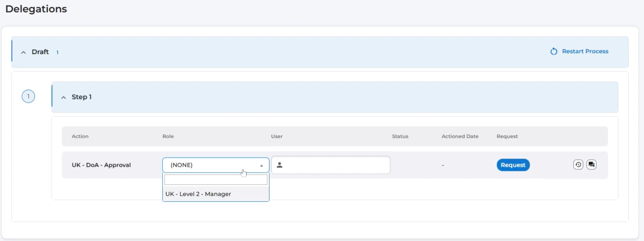Click the Request button
The height and width of the screenshot is (241, 644).
(513, 165)
